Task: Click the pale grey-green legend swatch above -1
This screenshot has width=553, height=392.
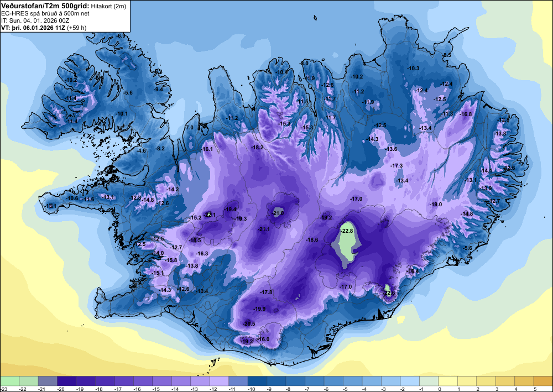Action: [429, 381]
